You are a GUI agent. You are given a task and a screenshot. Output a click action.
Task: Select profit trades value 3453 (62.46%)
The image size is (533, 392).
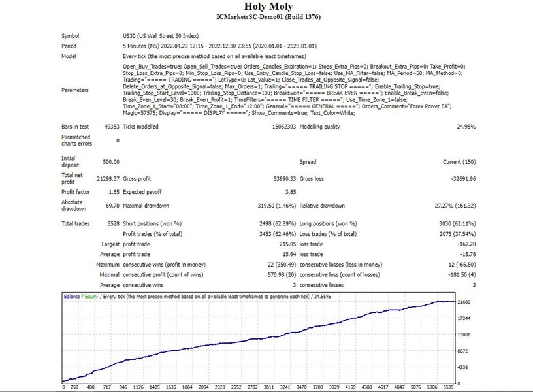pos(278,234)
